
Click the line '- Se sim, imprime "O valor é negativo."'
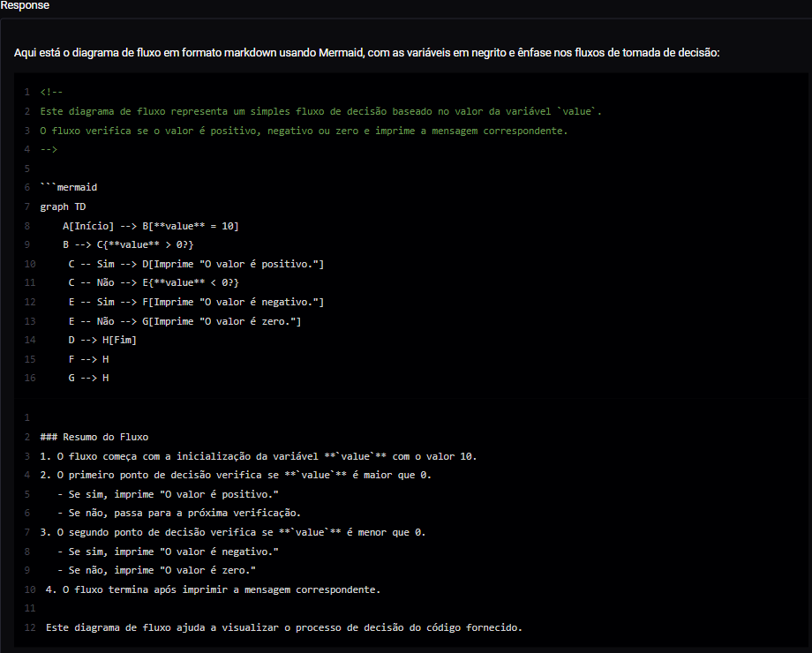click(x=168, y=552)
